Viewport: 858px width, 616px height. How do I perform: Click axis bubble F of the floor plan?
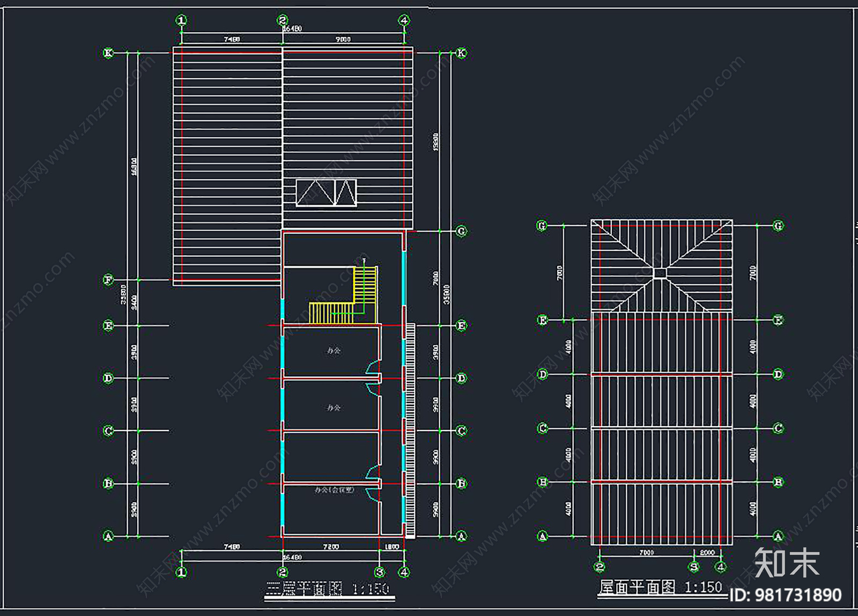point(108,280)
